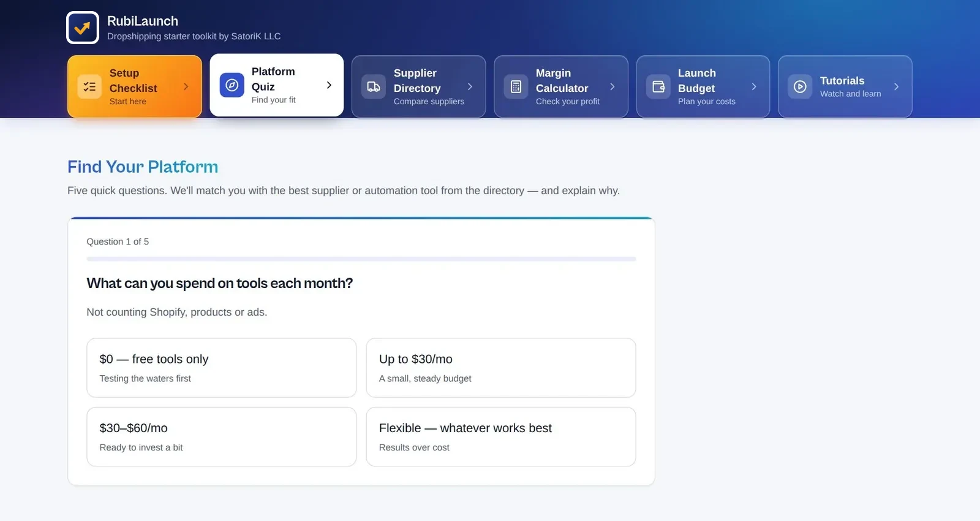Click the quiz progress bar
980x521 pixels.
[361, 259]
